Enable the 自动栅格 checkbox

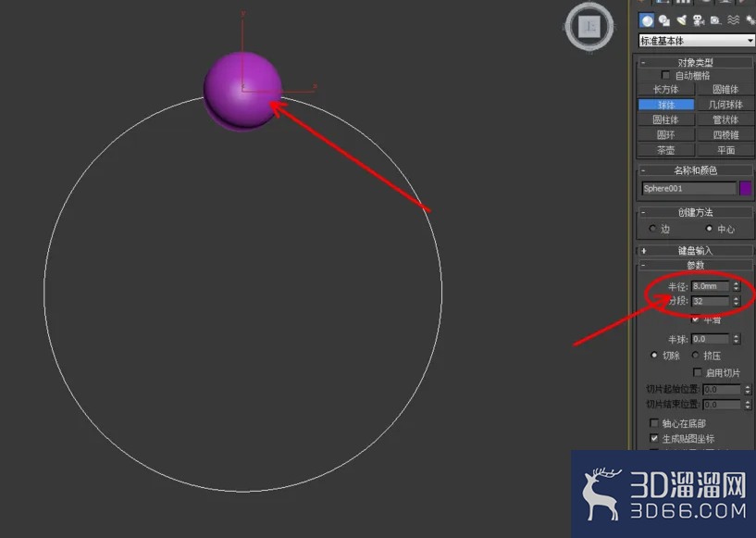[x=665, y=75]
